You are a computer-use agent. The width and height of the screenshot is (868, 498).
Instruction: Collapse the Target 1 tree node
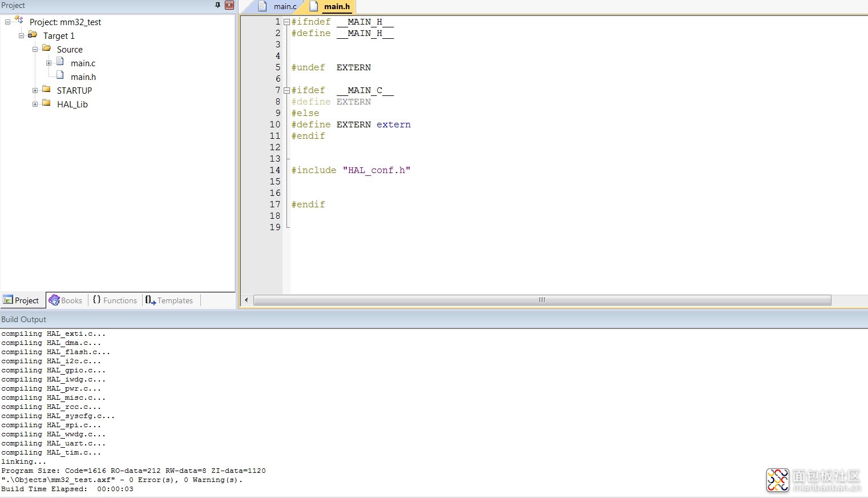pos(21,36)
